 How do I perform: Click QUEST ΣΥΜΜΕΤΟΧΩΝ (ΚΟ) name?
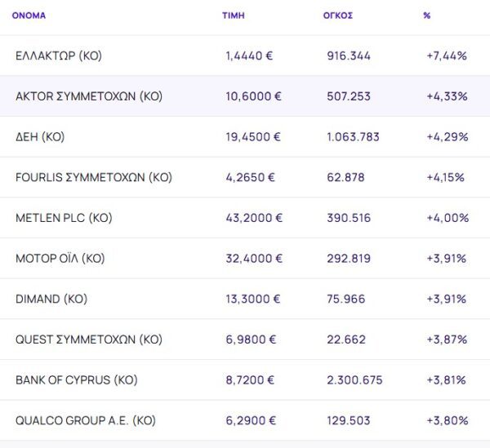pos(89,339)
